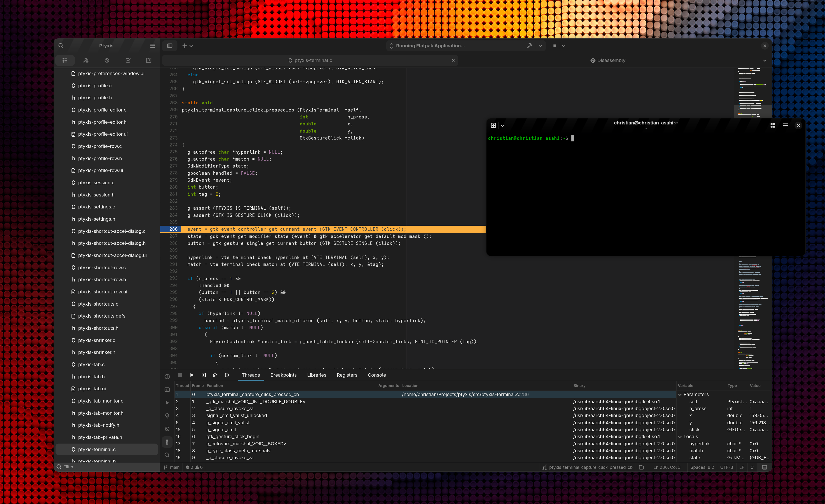
Task: Toggle the left sidebar panel visibility
Action: pos(170,45)
